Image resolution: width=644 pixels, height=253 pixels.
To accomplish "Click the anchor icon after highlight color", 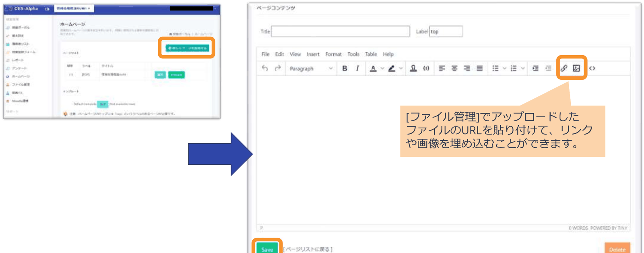I will pyautogui.click(x=413, y=68).
